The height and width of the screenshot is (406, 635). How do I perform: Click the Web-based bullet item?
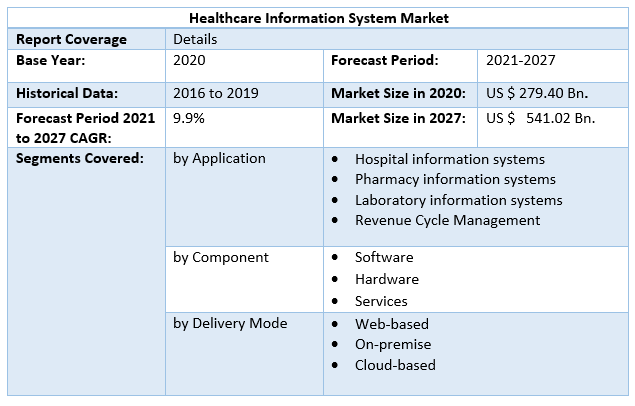tap(391, 324)
